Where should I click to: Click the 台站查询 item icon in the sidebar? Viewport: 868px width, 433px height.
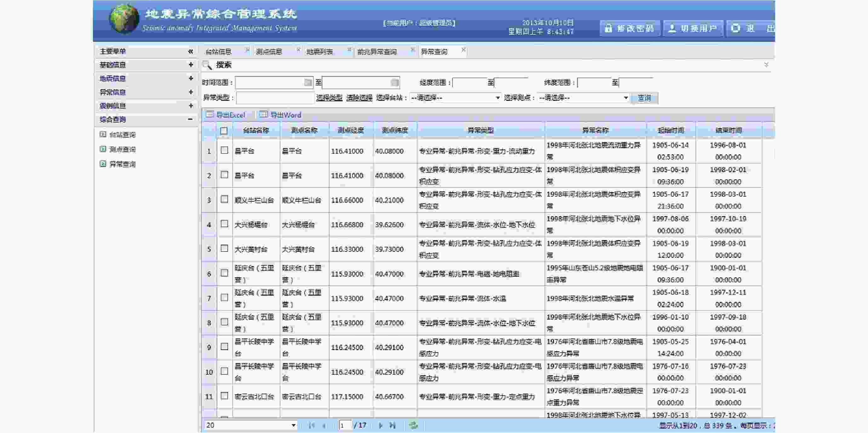point(102,134)
